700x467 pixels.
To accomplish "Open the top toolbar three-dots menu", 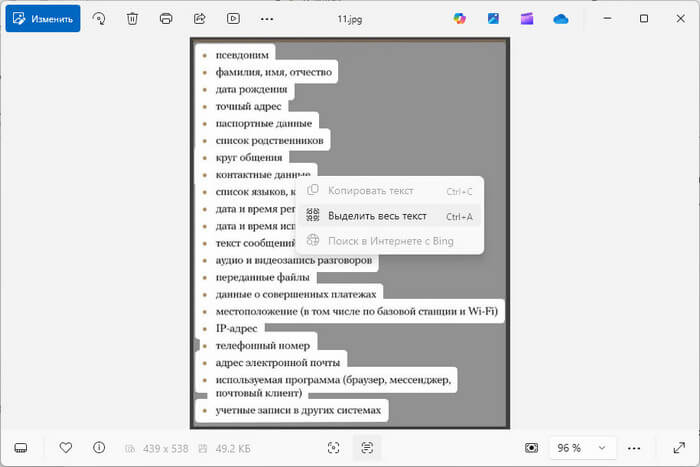I will (x=266, y=18).
